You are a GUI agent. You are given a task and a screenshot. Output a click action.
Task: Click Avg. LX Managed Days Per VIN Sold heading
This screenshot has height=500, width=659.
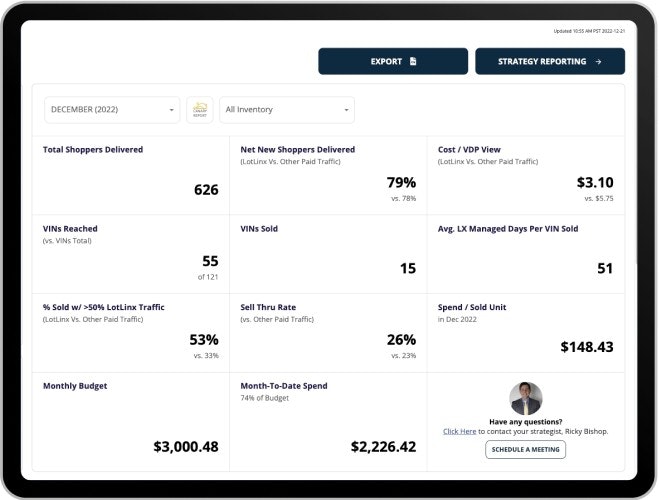click(x=508, y=229)
